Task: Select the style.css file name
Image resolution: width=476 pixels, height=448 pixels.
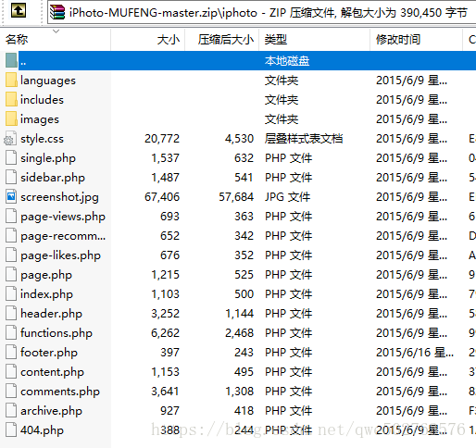Action: pyautogui.click(x=42, y=139)
